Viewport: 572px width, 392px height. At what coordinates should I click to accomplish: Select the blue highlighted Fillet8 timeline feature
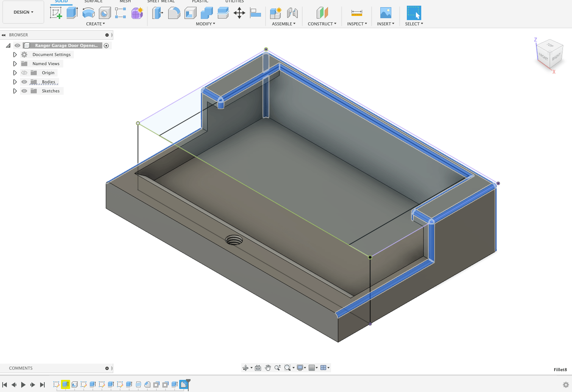[x=184, y=384]
